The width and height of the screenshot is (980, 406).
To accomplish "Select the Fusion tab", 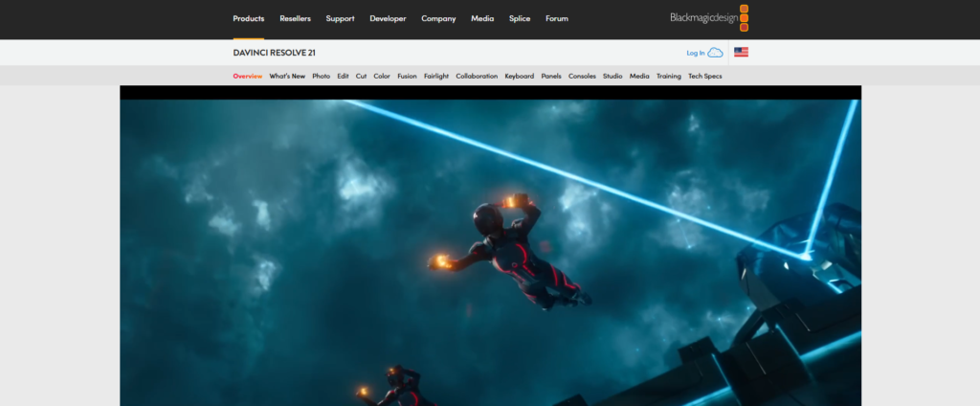I will (407, 76).
